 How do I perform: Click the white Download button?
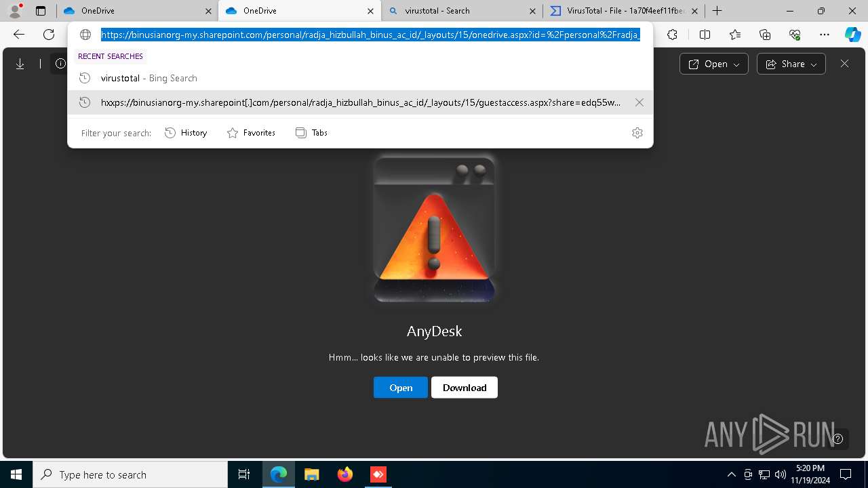click(x=465, y=388)
